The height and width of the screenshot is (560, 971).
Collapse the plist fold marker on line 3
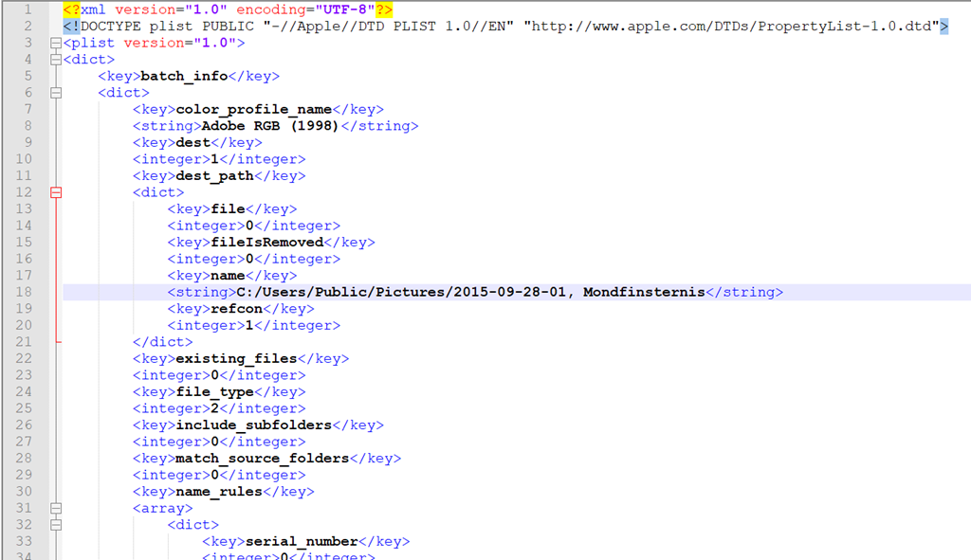pos(56,43)
